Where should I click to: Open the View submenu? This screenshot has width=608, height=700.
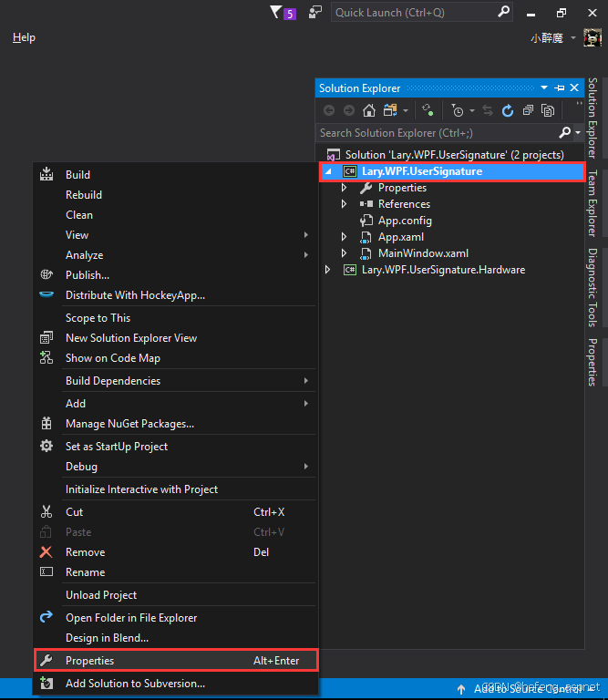[x=175, y=235]
